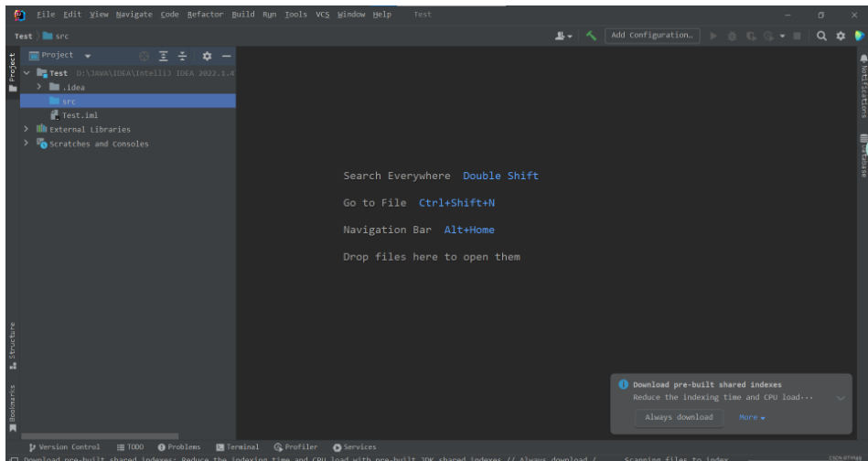Expand External Libraries node

26,129
